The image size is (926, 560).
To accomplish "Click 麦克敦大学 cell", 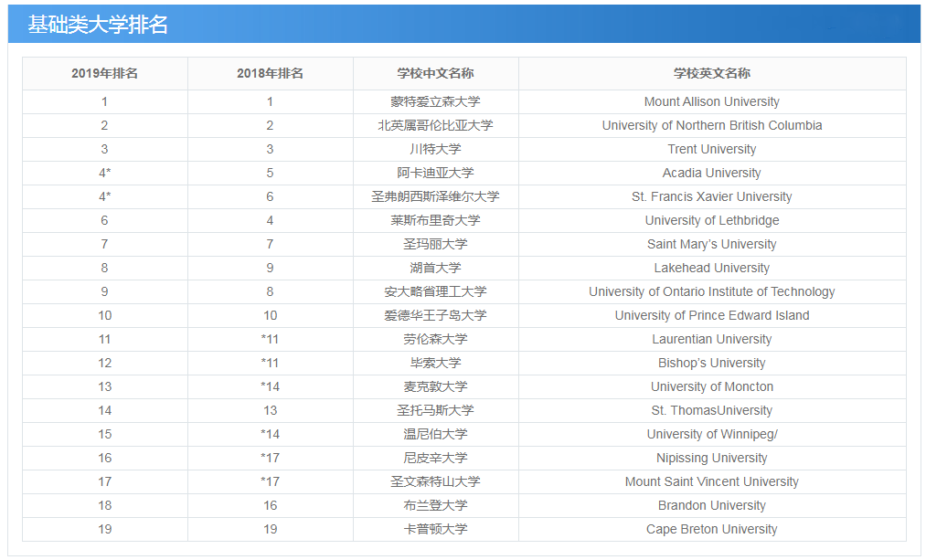I will (x=435, y=386).
